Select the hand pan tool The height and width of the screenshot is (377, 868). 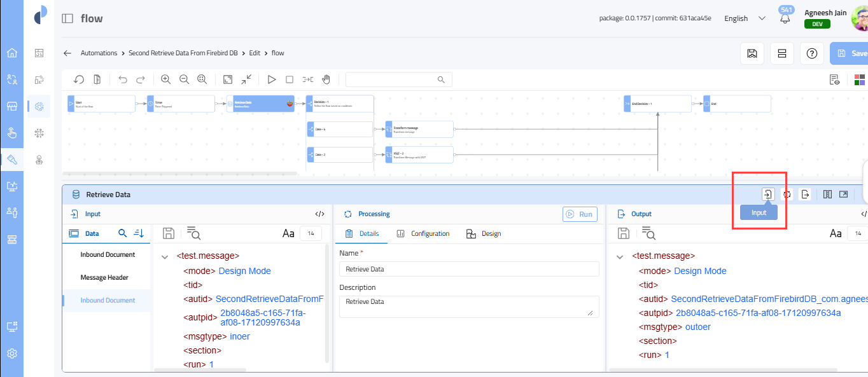(326, 79)
